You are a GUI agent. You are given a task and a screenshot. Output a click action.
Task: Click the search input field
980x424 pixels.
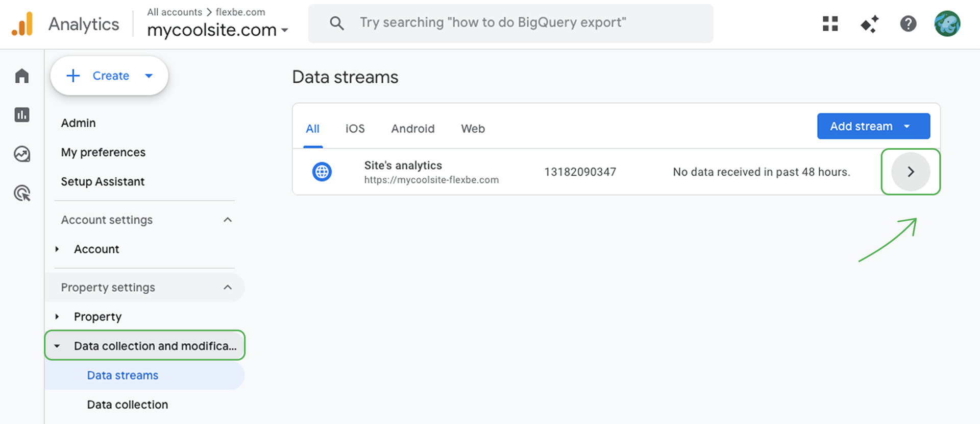(510, 23)
